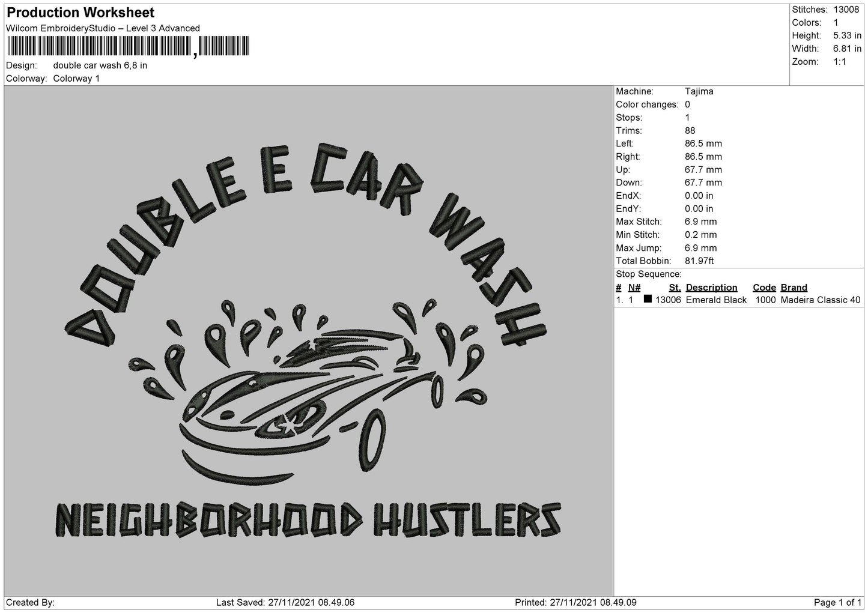Image resolution: width=868 pixels, height=613 pixels.
Task: Click the Machine value Tajima
Action: click(699, 92)
